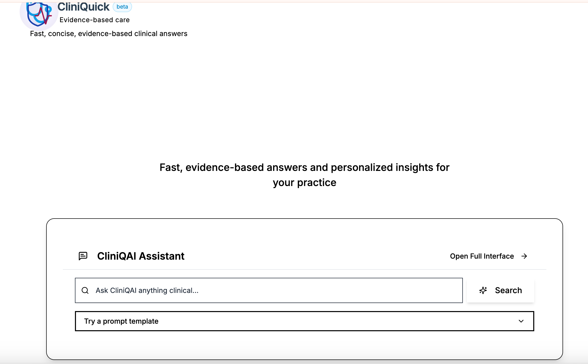The width and height of the screenshot is (588, 364).
Task: Click the CliniQuick shield logo icon
Action: coord(39,14)
